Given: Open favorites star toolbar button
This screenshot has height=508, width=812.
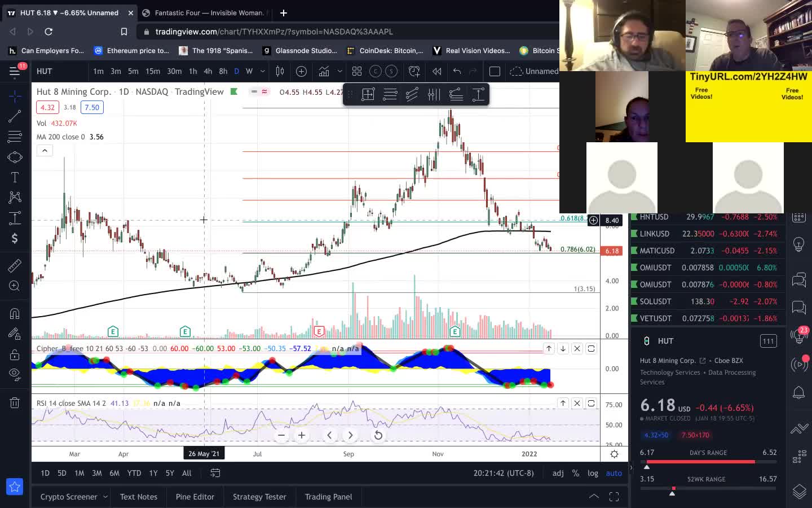Looking at the screenshot, I should [15, 487].
